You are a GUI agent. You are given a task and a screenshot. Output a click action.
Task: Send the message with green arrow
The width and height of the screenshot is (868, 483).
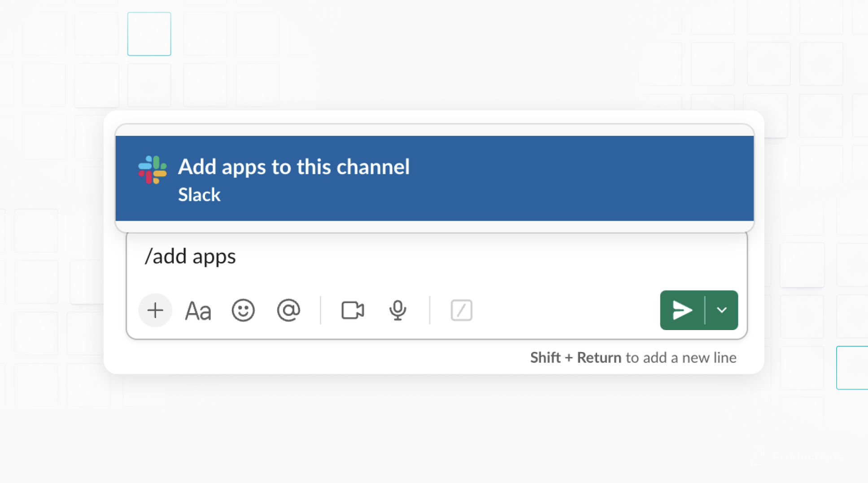click(x=682, y=310)
